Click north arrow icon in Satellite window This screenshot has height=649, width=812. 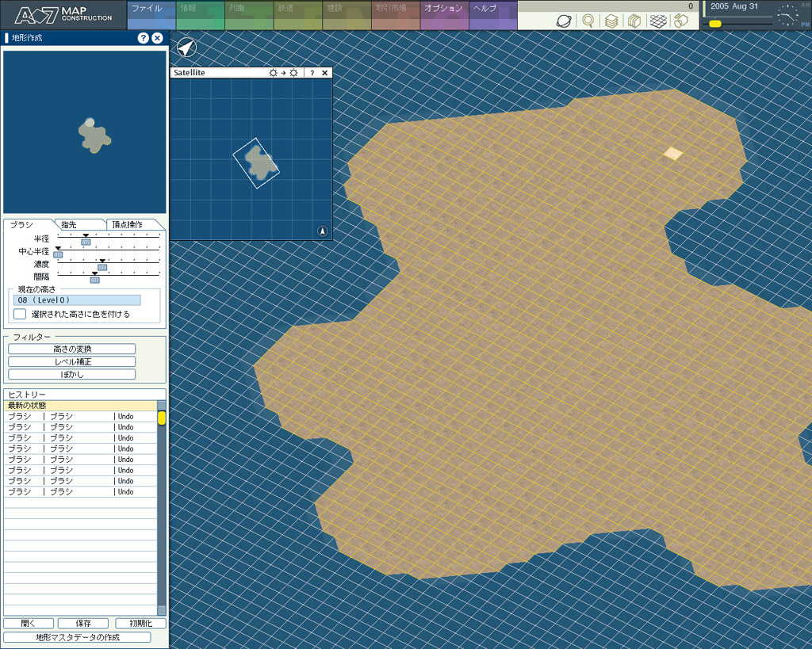(322, 231)
